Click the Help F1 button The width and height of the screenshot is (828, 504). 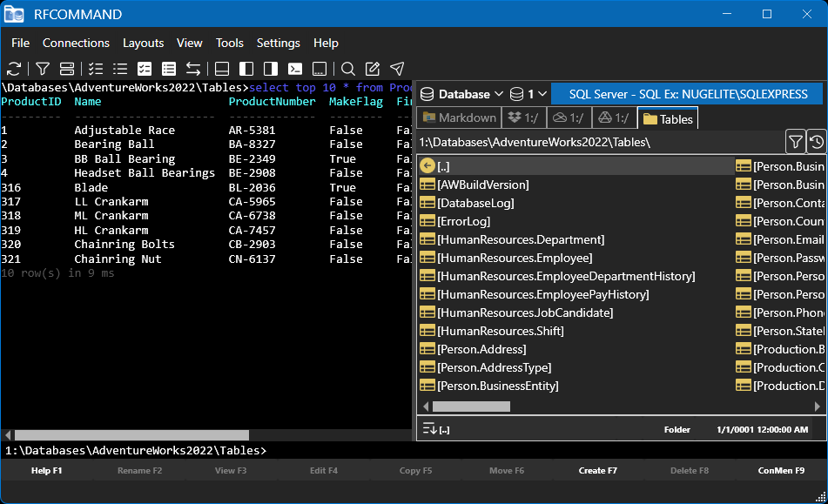click(x=46, y=470)
